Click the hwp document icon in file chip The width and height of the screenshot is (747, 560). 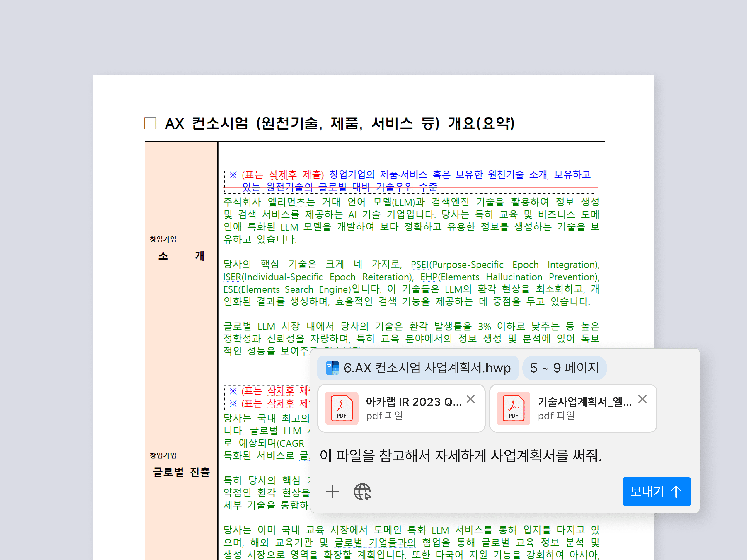pos(332,368)
